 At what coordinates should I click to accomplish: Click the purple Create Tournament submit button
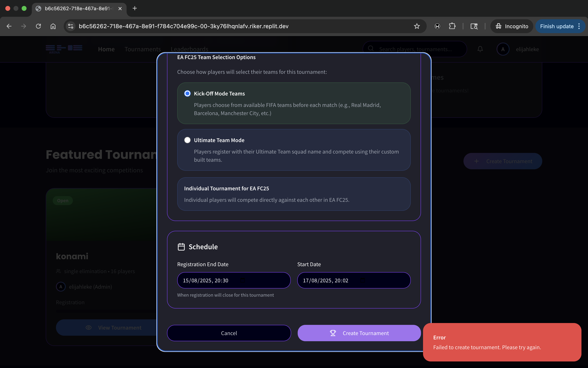point(359,333)
